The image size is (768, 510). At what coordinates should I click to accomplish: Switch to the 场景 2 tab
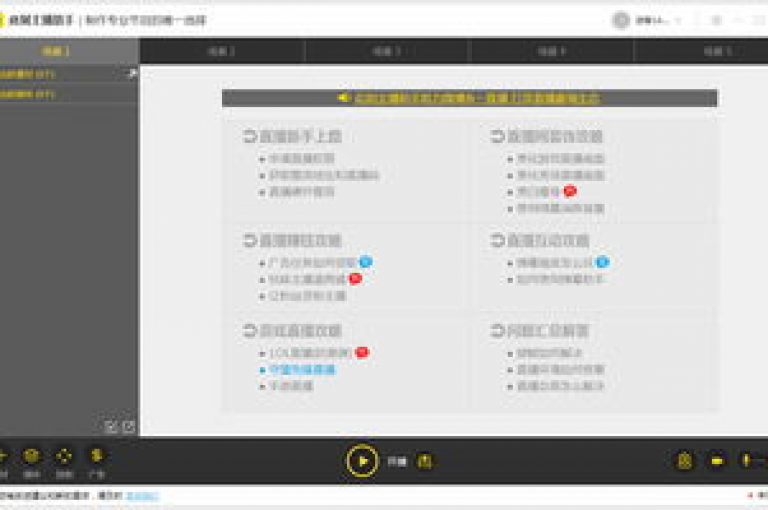222,51
